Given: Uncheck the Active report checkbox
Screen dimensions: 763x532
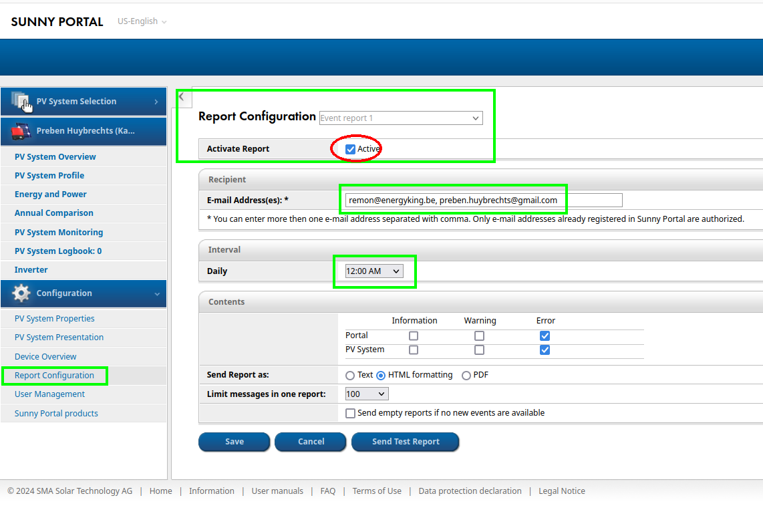Looking at the screenshot, I should click(351, 149).
